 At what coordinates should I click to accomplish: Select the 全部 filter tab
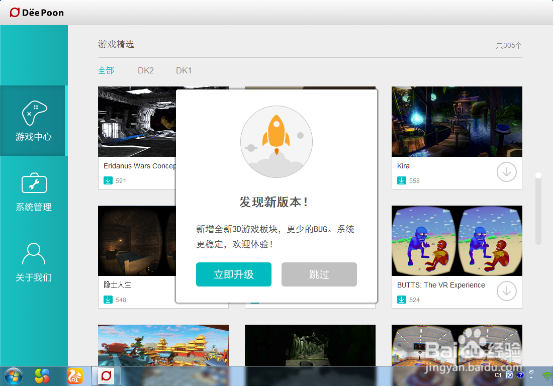tap(106, 70)
